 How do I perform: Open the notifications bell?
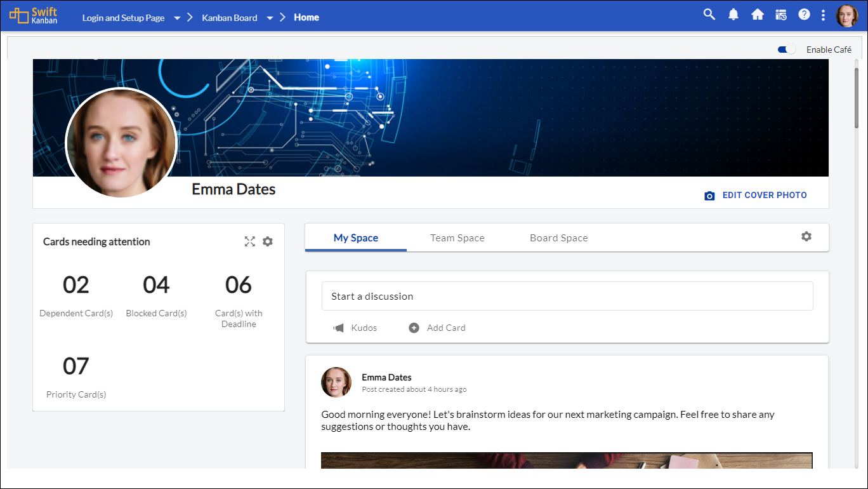[733, 15]
